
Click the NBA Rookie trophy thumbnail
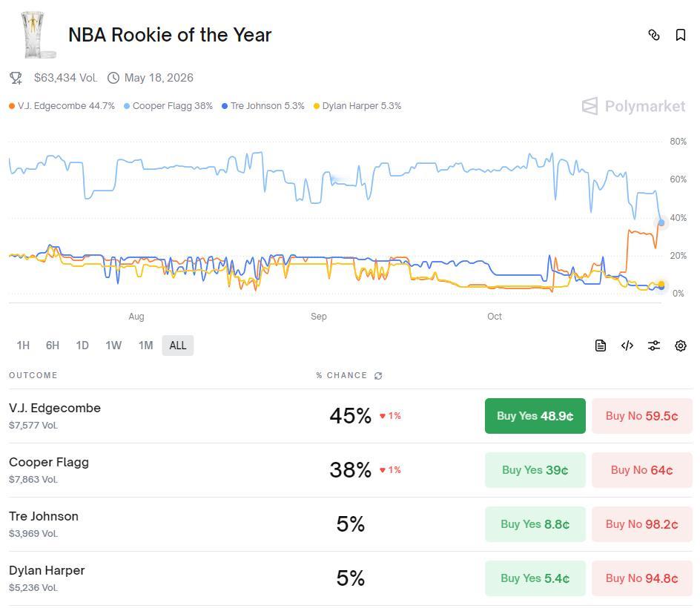point(37,35)
